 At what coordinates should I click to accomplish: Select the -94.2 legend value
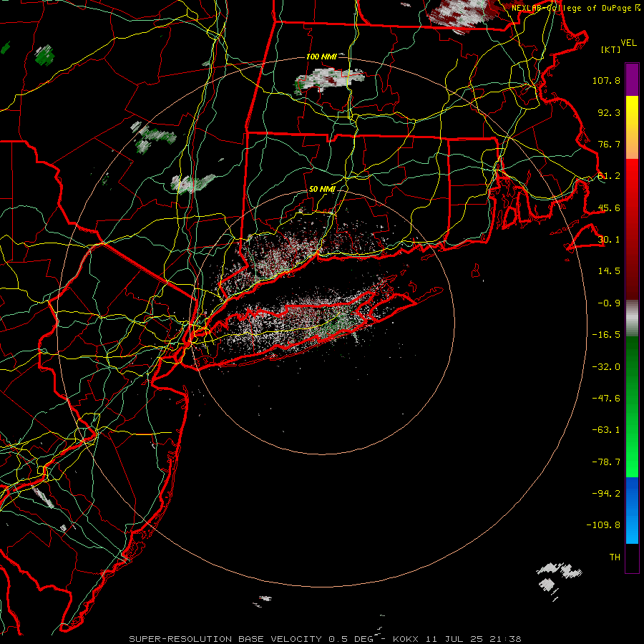[x=606, y=493]
